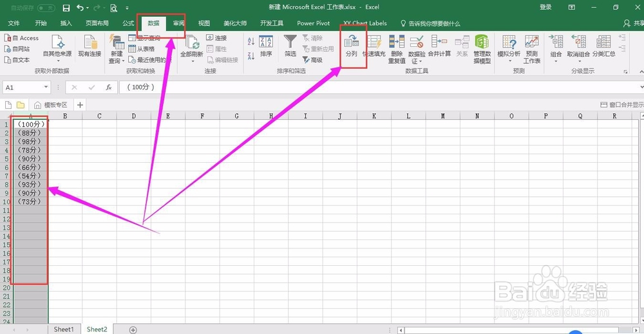This screenshot has height=334, width=644.
Task: Open the Name Box dropdown arrow
Action: [x=46, y=88]
